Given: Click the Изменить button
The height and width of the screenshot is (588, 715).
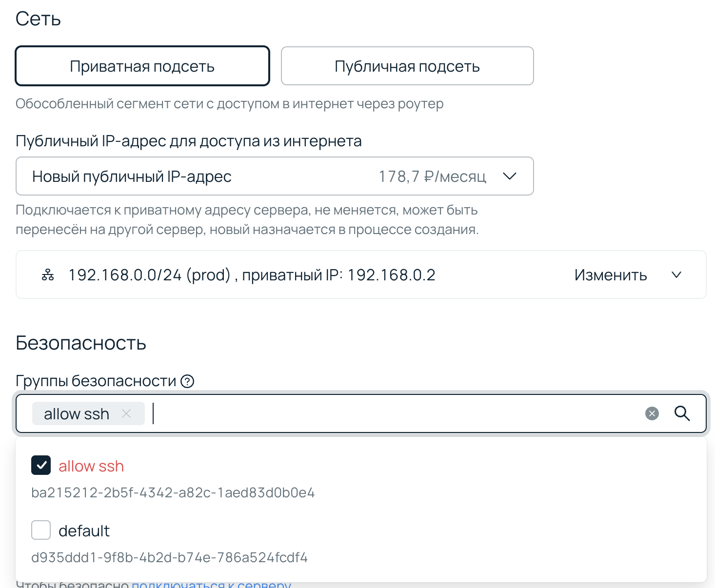Looking at the screenshot, I should [x=610, y=275].
